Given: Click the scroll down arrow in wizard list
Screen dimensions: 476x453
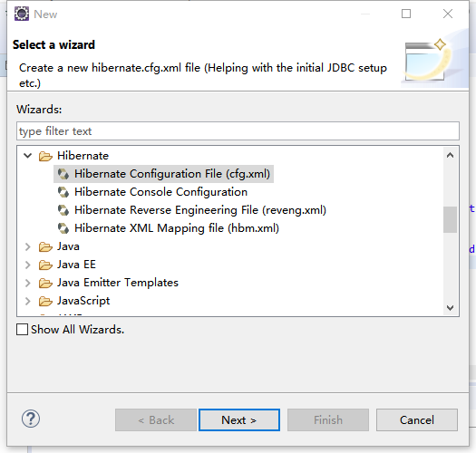Looking at the screenshot, I should 451,308.
